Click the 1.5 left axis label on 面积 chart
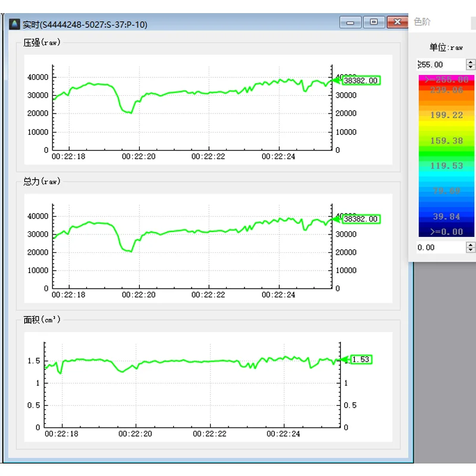Screen dimensions: 476x476 pos(34,361)
